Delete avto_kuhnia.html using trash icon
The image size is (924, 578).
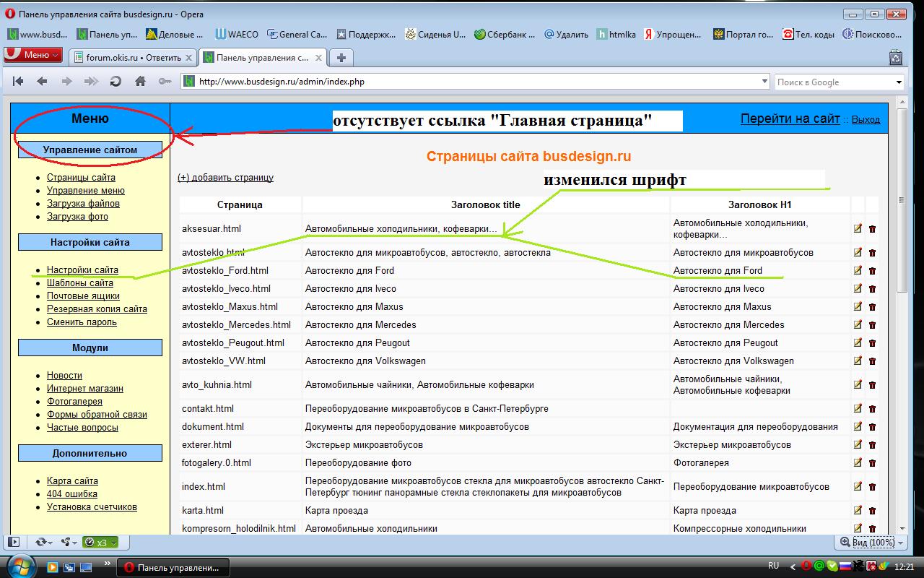click(x=872, y=385)
